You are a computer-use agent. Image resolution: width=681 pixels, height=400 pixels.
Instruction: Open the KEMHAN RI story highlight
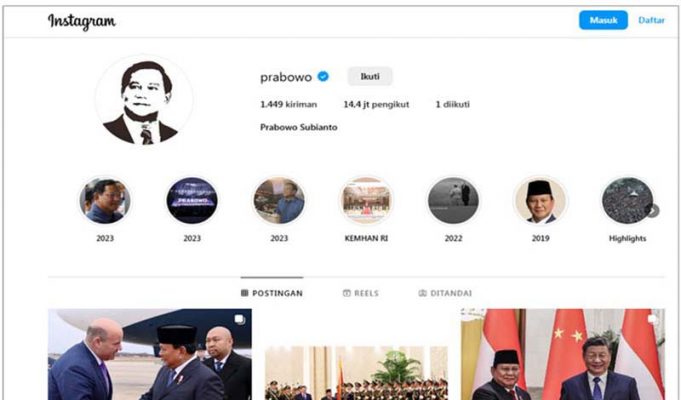pos(366,200)
